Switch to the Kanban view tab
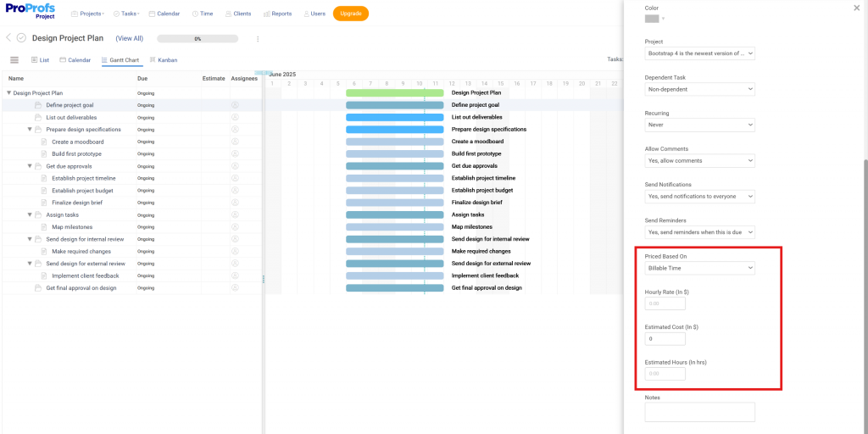 click(164, 60)
